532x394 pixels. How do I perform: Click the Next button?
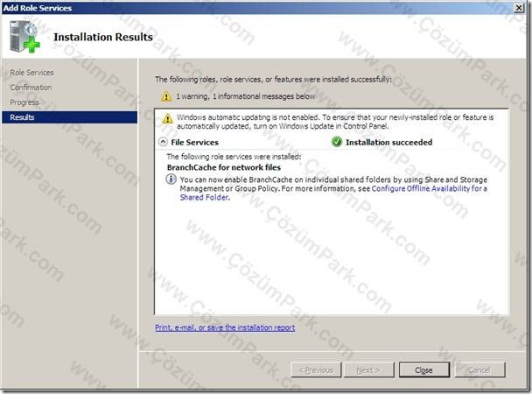[x=368, y=369]
